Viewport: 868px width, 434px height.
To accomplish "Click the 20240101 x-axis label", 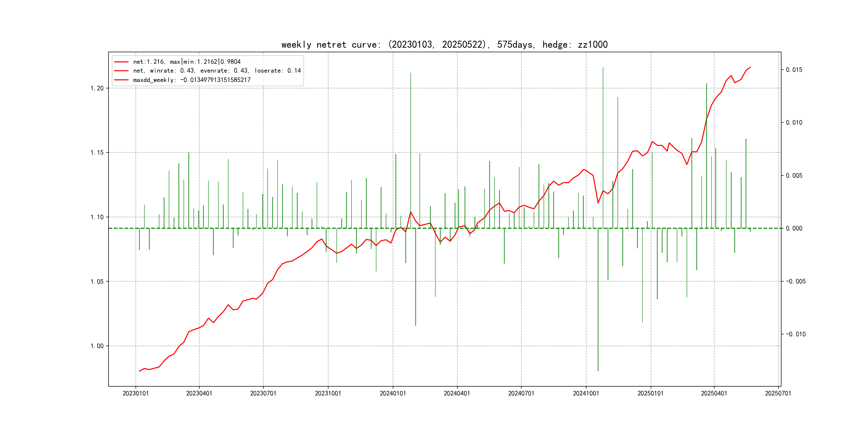I will [392, 393].
